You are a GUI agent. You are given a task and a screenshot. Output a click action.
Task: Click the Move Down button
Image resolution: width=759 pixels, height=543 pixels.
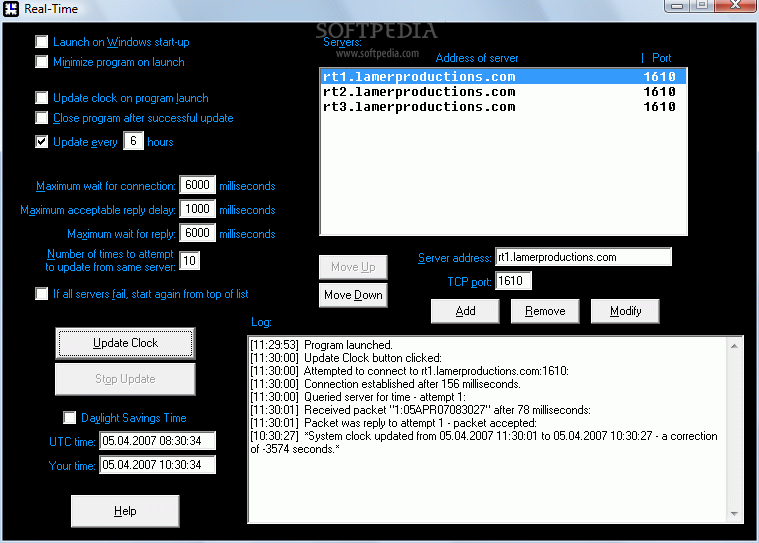353,295
